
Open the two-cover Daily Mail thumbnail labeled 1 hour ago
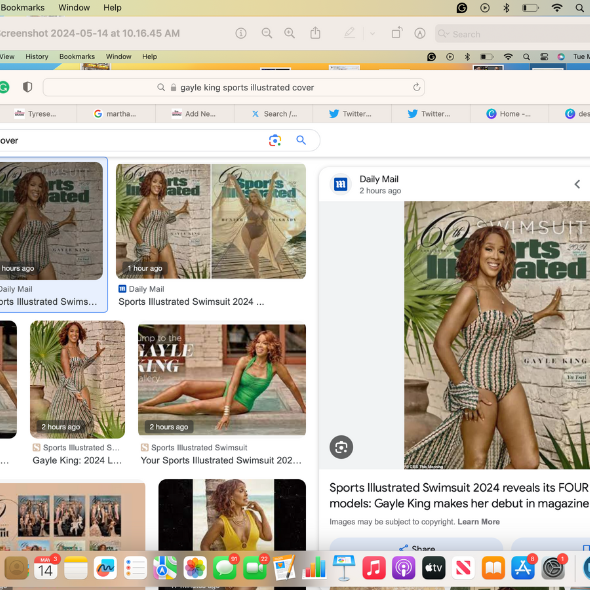[211, 221]
